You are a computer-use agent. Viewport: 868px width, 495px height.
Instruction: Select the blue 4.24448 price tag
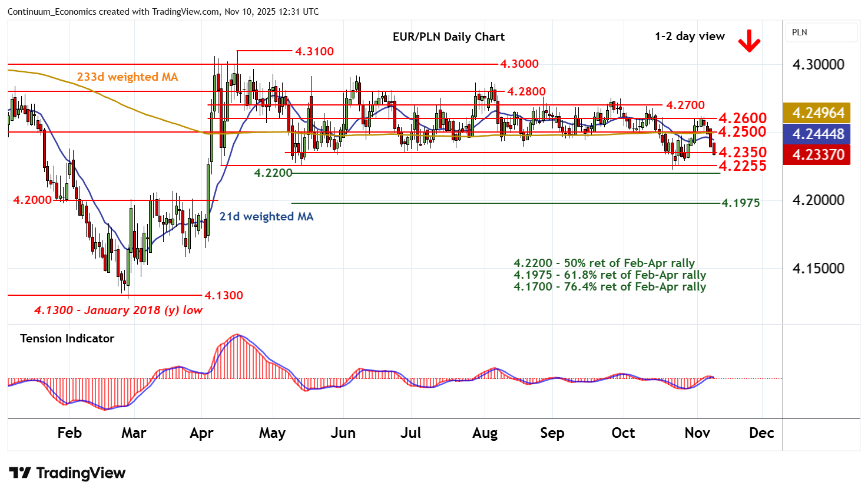pyautogui.click(x=817, y=134)
